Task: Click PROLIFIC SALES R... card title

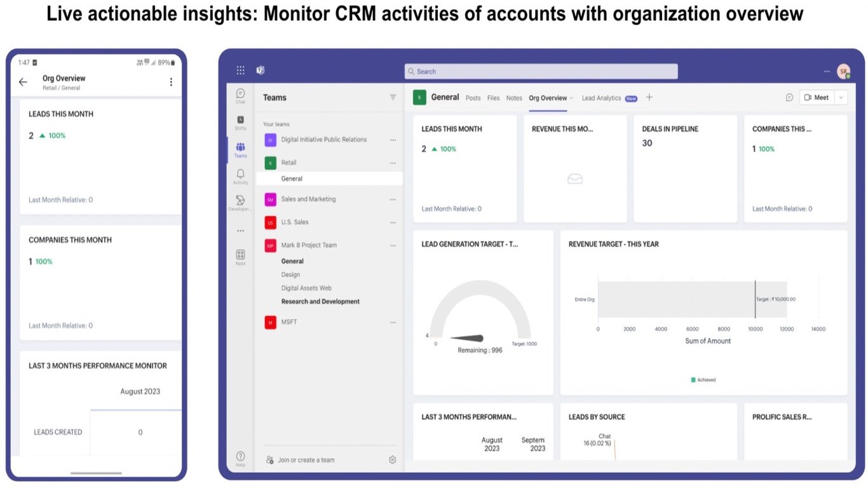Action: [782, 417]
